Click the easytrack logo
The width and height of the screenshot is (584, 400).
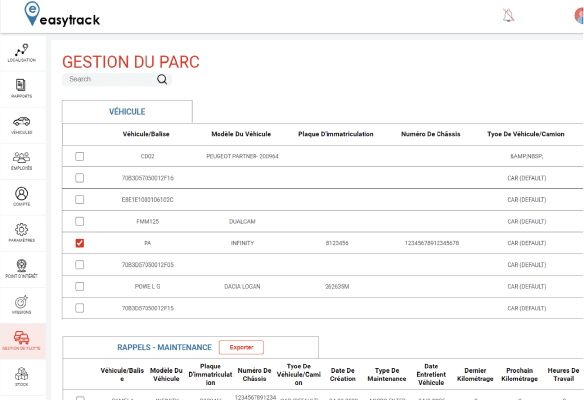(62, 15)
